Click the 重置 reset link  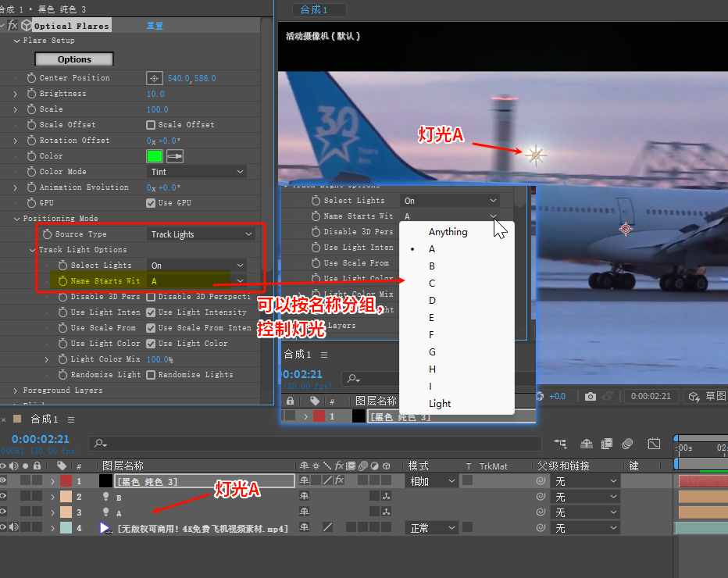pyautogui.click(x=155, y=26)
